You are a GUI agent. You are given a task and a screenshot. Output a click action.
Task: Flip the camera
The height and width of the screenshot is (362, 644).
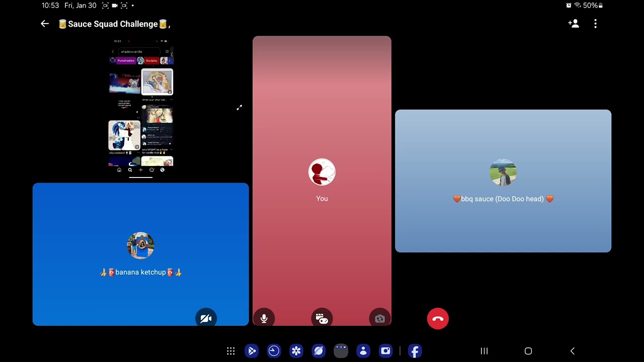click(x=380, y=318)
